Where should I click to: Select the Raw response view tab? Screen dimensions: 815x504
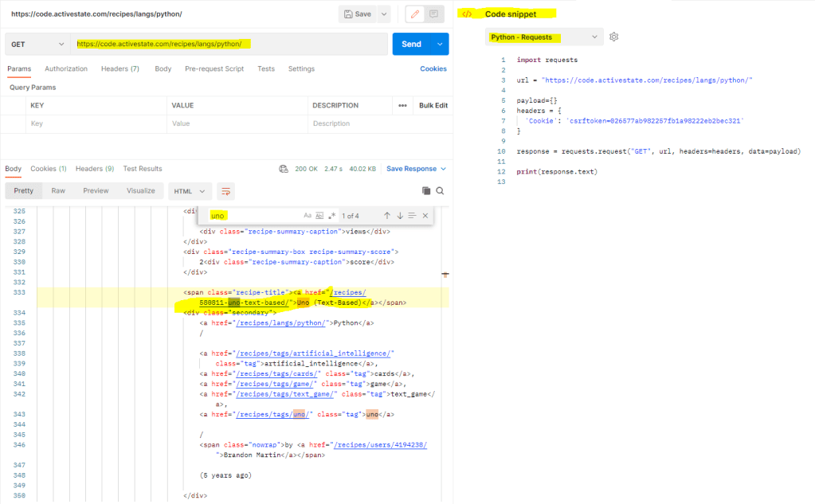(x=58, y=191)
